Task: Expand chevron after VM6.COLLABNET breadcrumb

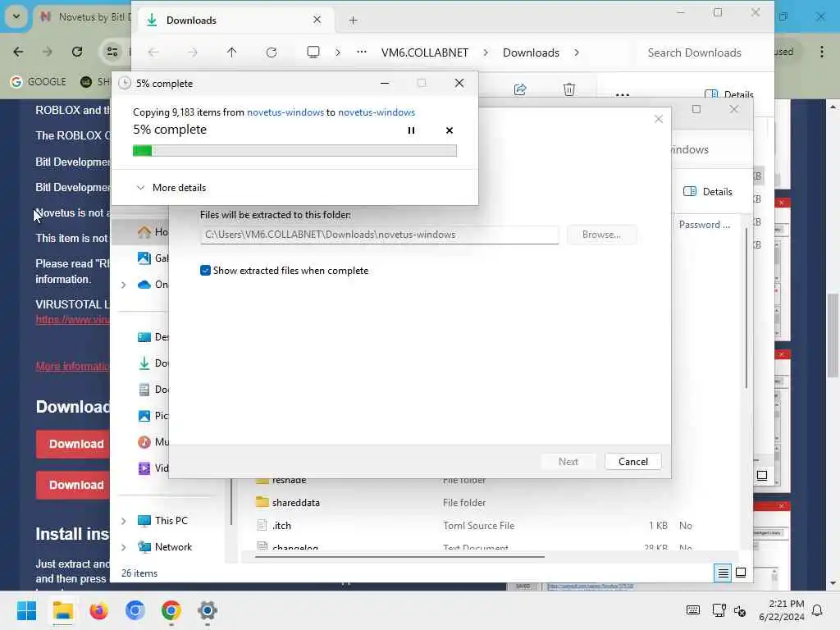Action: point(486,52)
